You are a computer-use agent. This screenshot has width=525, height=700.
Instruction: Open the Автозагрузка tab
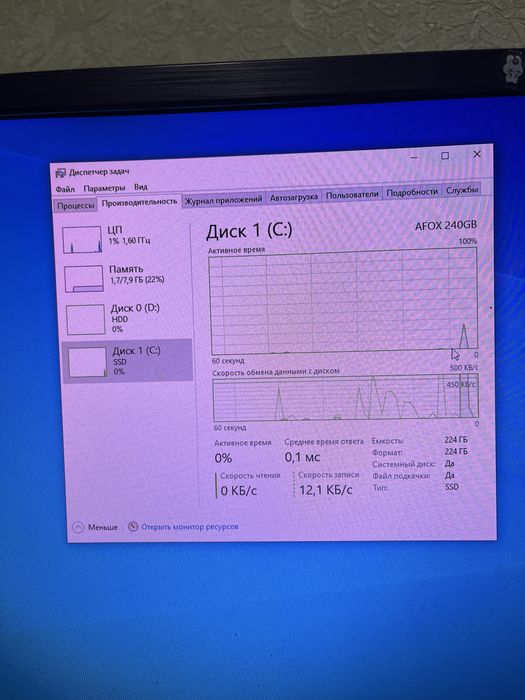[293, 197]
